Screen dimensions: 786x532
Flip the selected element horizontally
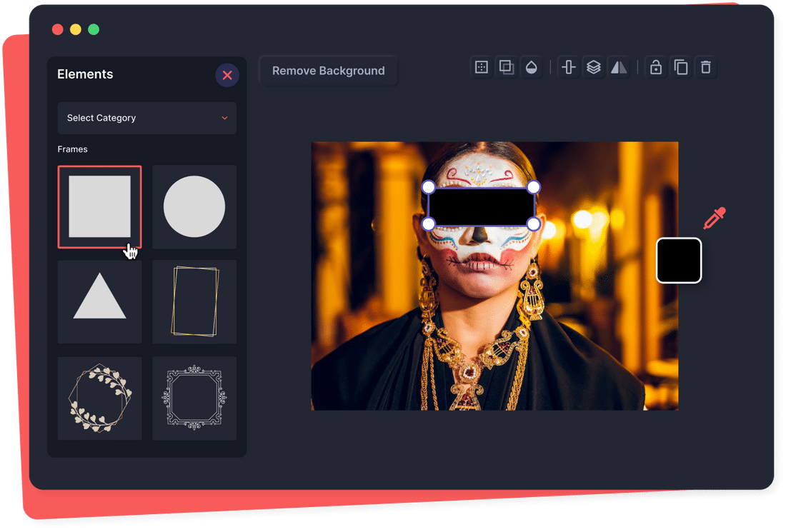(x=619, y=66)
